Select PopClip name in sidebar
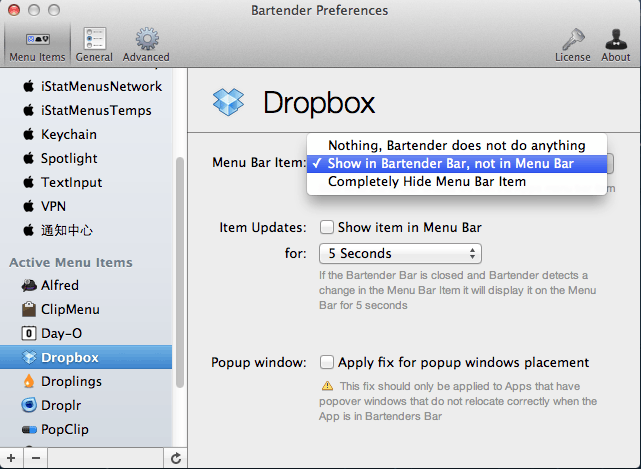Screen dimensions: 641x469 click(x=65, y=430)
